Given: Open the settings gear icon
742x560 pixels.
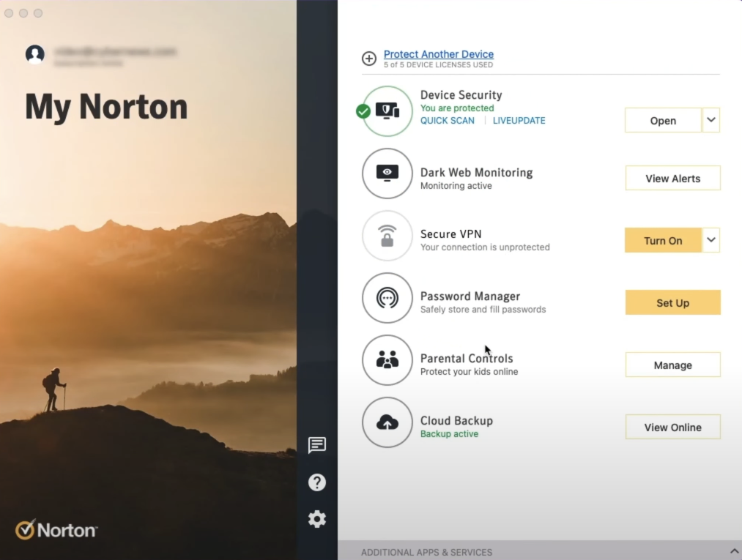Looking at the screenshot, I should pos(317,519).
